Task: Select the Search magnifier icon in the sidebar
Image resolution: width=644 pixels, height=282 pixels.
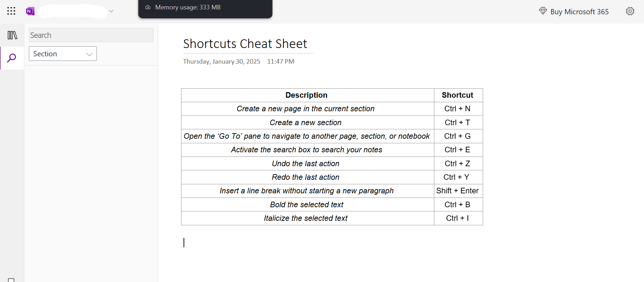Action: pos(12,58)
